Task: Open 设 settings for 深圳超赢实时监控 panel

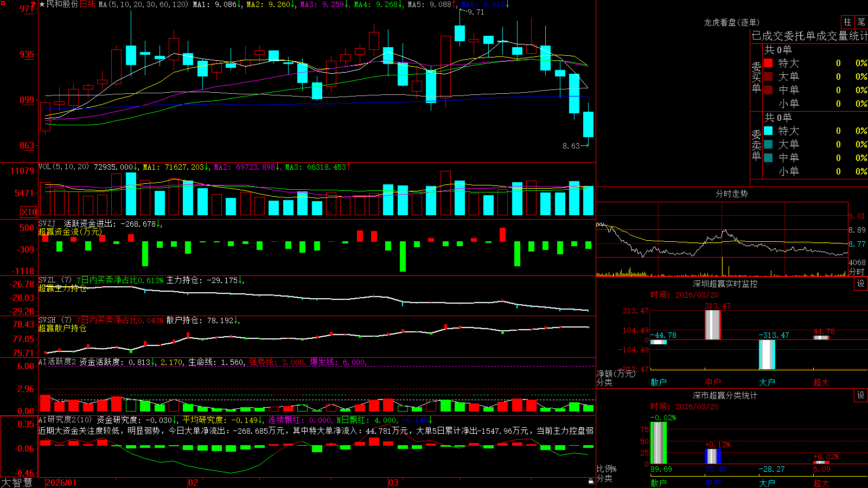Action: point(861,284)
